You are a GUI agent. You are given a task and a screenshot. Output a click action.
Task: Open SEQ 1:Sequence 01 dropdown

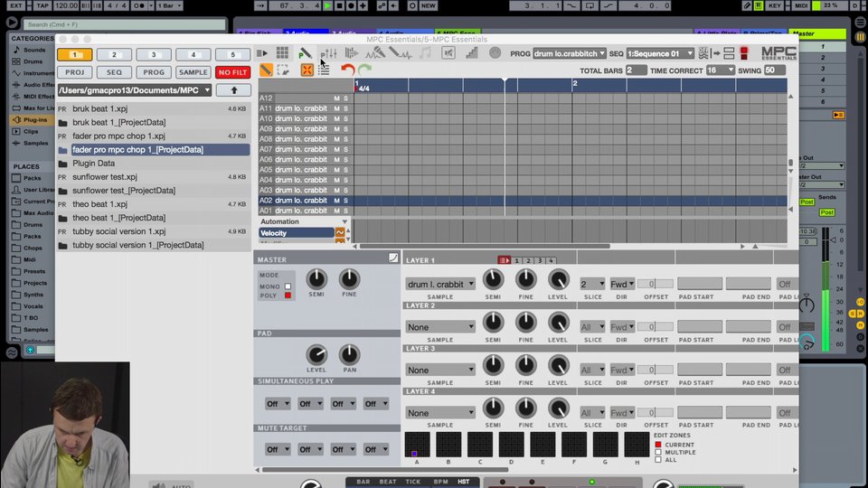(660, 53)
